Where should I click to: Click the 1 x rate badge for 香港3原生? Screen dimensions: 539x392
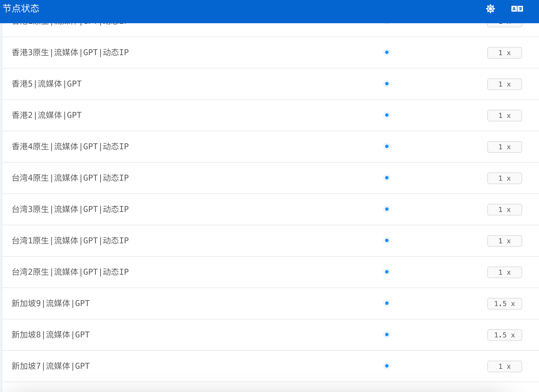click(x=505, y=53)
